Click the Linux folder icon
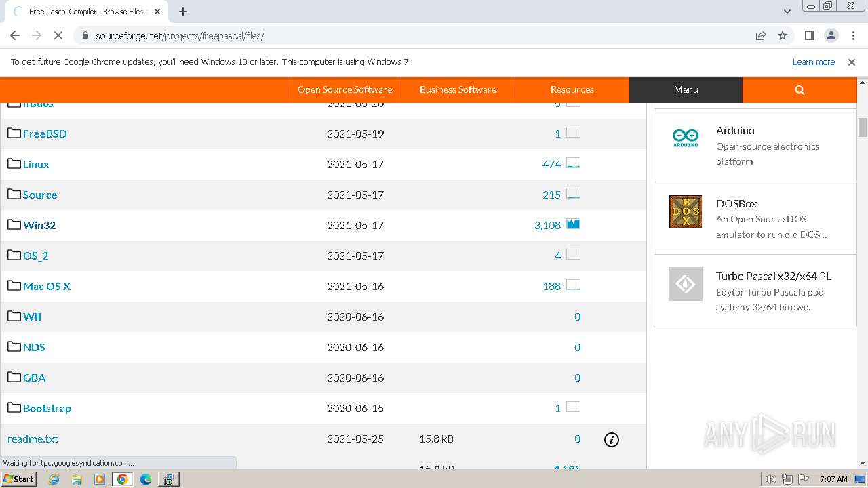This screenshot has height=488, width=868. click(14, 163)
